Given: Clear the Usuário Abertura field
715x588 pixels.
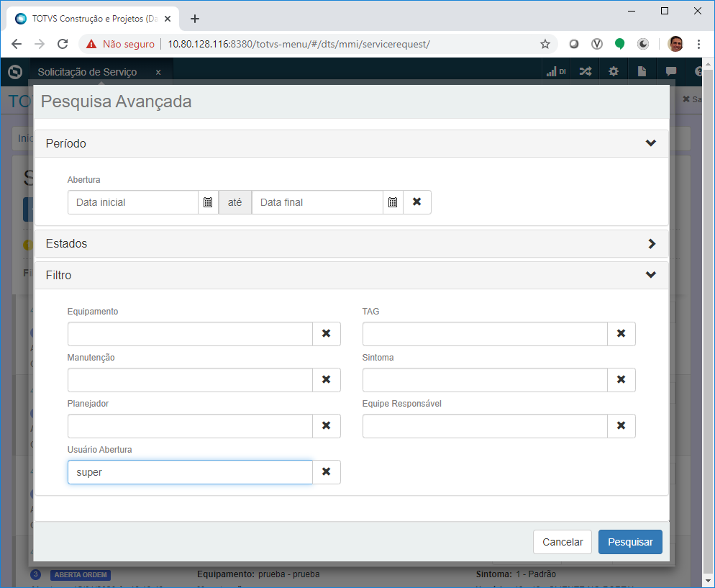Looking at the screenshot, I should (x=326, y=471).
